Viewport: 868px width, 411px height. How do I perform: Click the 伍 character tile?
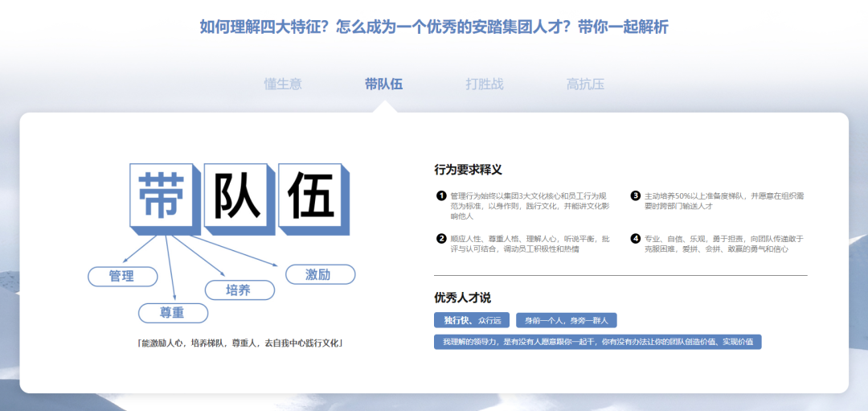pos(314,199)
